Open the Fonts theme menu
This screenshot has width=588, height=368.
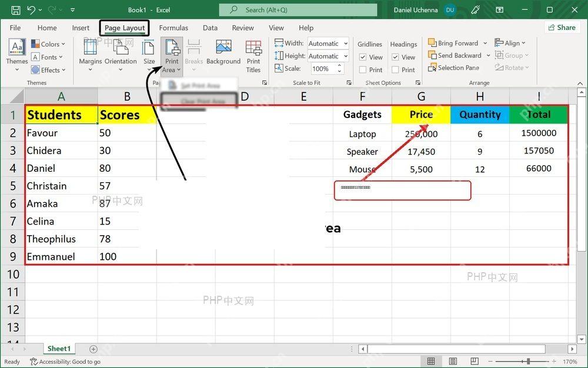[47, 57]
